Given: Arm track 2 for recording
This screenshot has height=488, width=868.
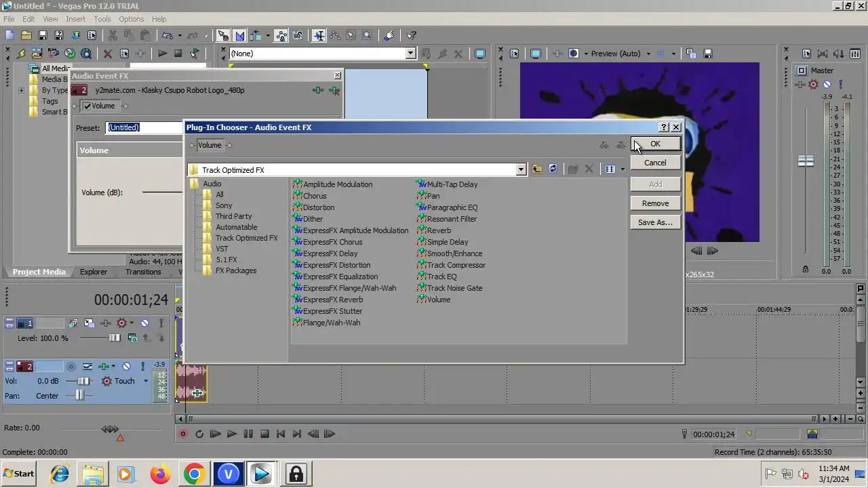Looking at the screenshot, I should pos(71,367).
